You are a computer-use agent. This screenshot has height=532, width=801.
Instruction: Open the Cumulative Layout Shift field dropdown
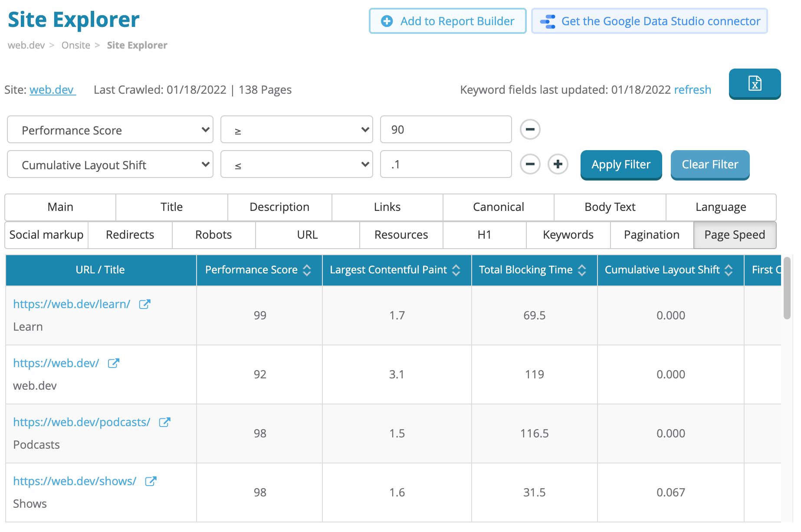click(110, 164)
